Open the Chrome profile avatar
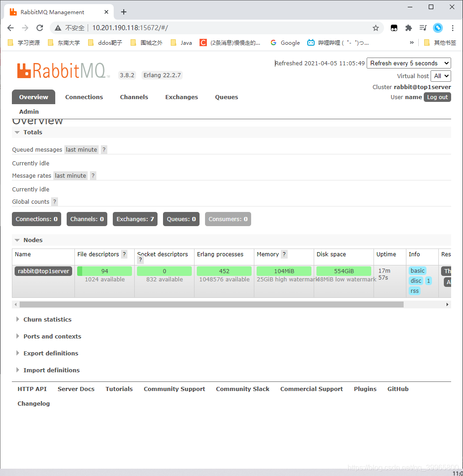The image size is (463, 476). point(438,28)
